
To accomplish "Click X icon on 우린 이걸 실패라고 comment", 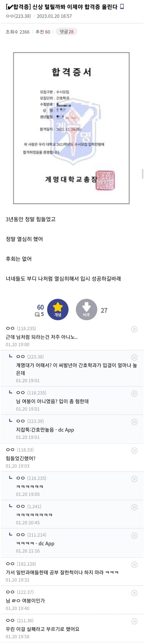I will click(134, 621).
